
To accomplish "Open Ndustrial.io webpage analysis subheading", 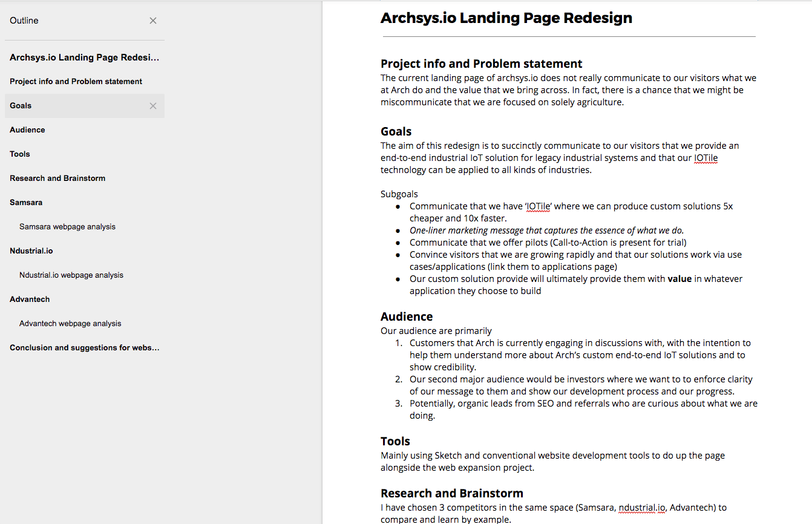I will coord(71,275).
